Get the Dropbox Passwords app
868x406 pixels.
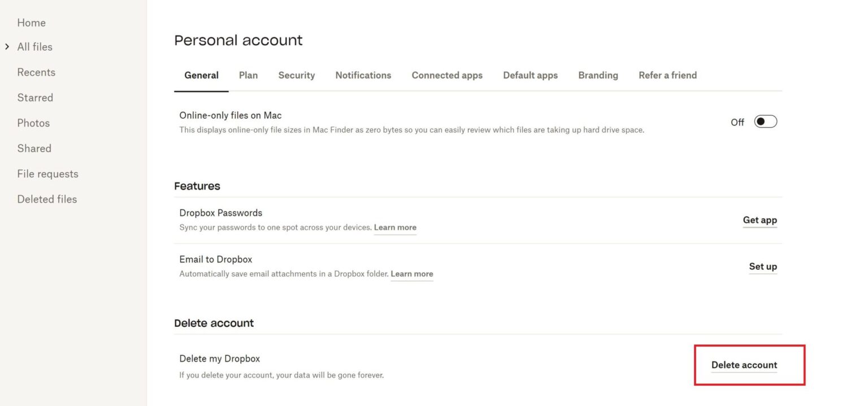click(x=759, y=220)
